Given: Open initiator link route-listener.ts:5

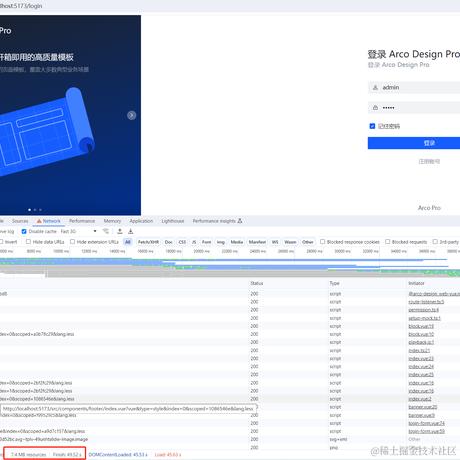Looking at the screenshot, I should tap(426, 302).
